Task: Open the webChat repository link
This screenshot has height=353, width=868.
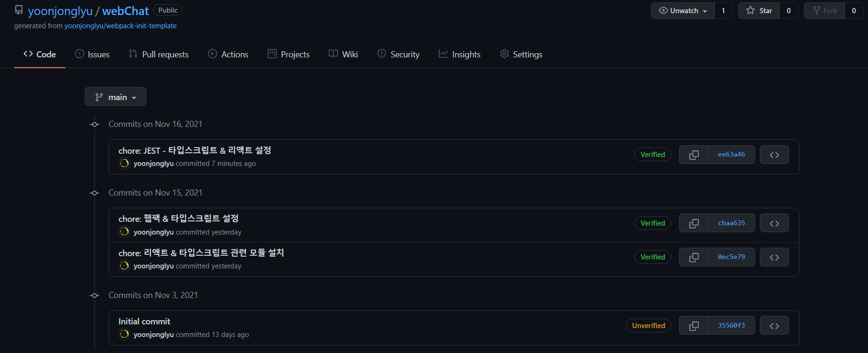Action: point(126,11)
